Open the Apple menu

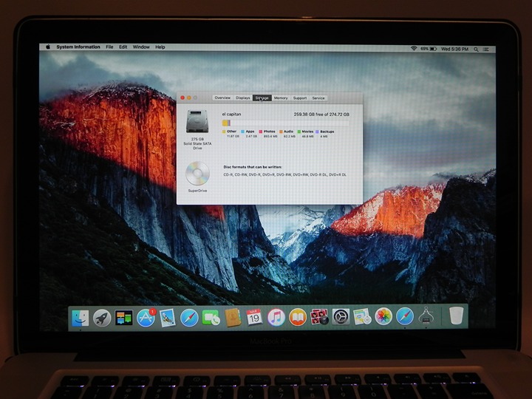[48, 47]
